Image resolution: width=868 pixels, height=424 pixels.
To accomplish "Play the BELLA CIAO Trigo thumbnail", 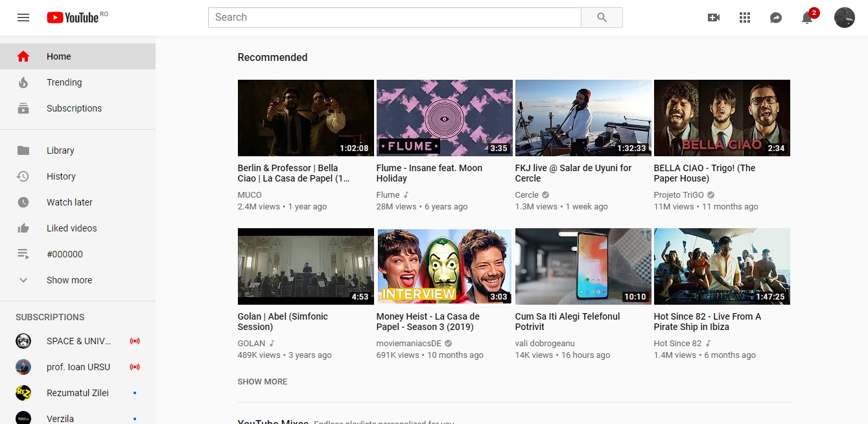I will click(722, 118).
